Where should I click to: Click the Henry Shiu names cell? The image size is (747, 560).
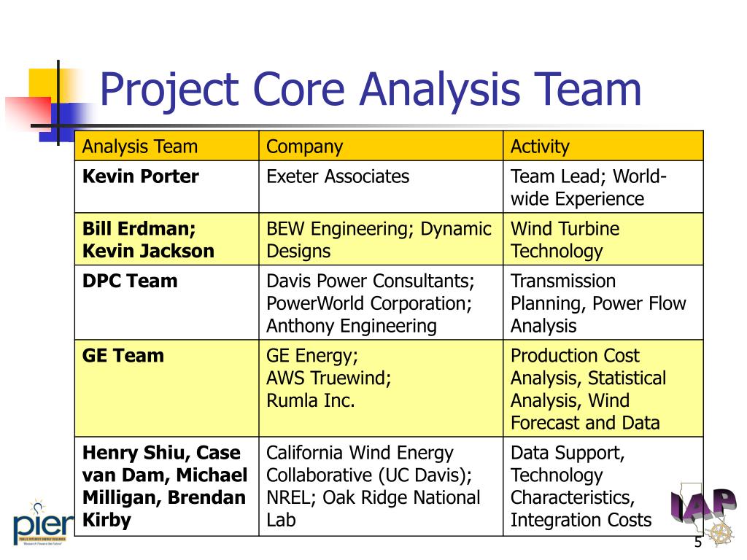tap(167, 486)
